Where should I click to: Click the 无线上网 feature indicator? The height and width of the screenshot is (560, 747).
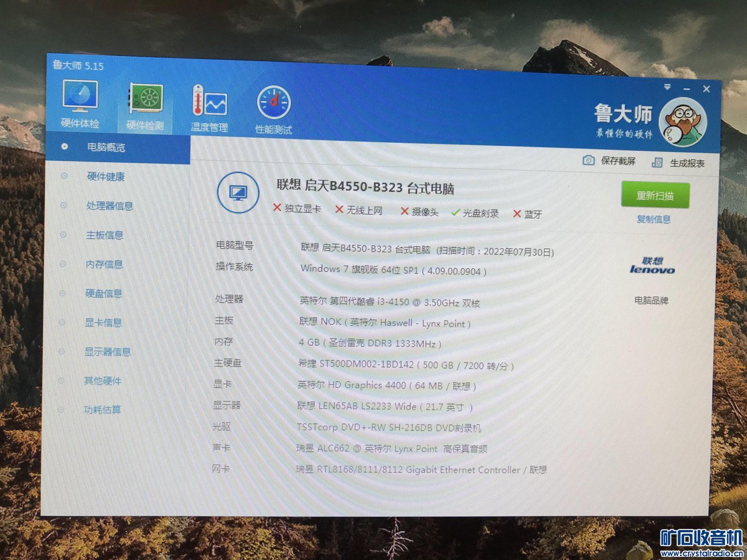pos(358,210)
